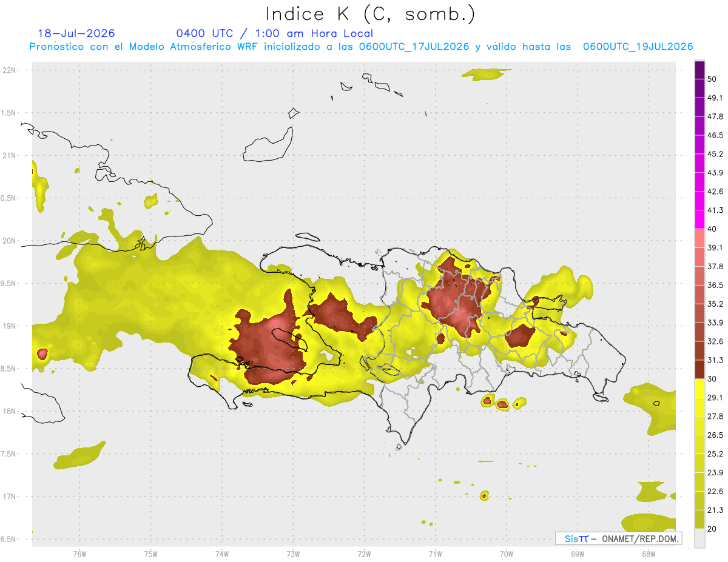Screen dimensions: 728x562
Task: Click the colorbar value '35.2'
Action: 716,304
